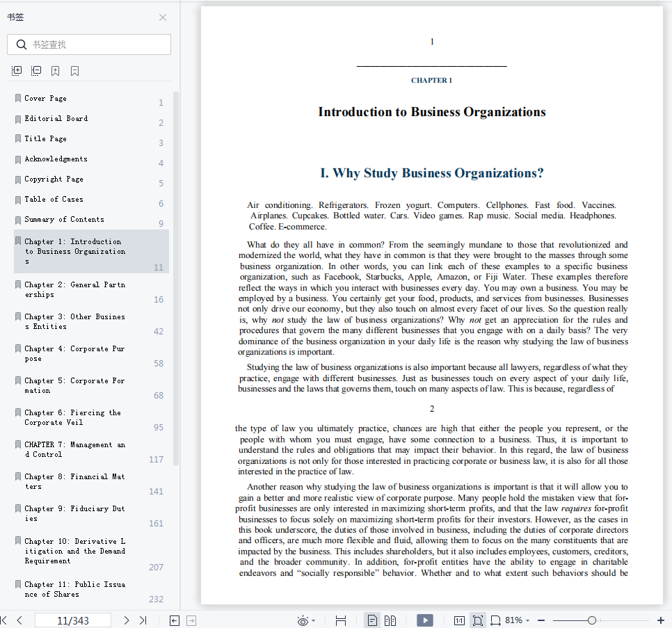Click bookmark icon beside Table of Cases
Screen dimensions: 672x628
(x=18, y=200)
